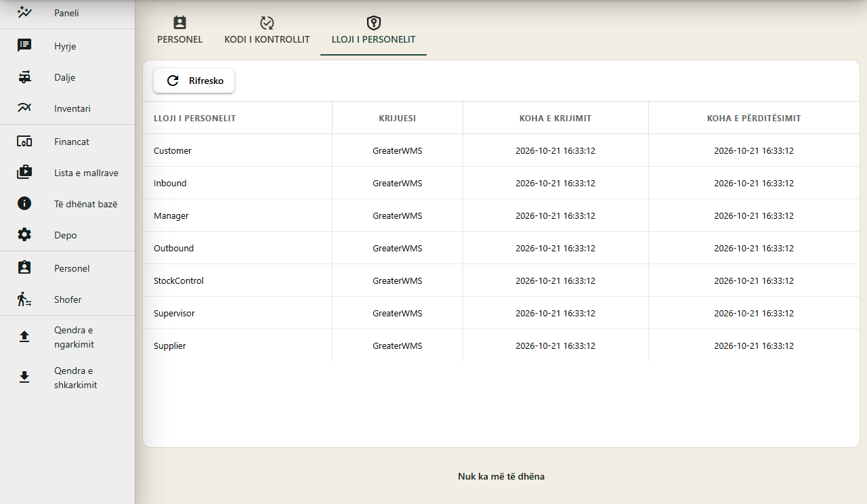The image size is (867, 504).
Task: Click GreaterWMS in the Manager row
Action: pyautogui.click(x=398, y=215)
